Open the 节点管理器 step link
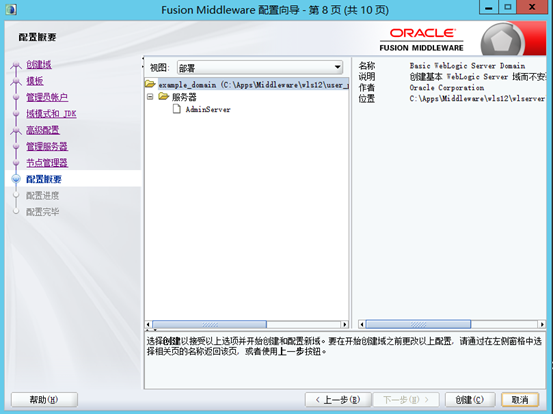Image resolution: width=553 pixels, height=414 pixels. pos(47,163)
